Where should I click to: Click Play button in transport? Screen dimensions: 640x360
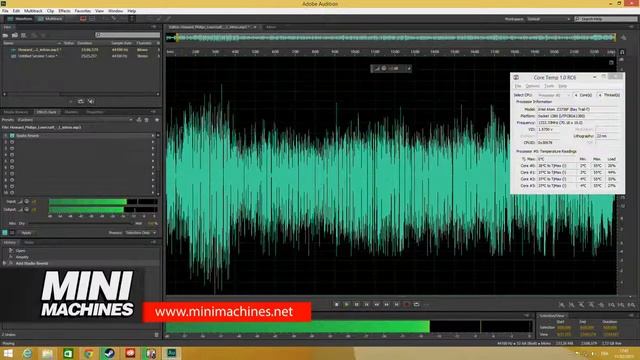[347, 304]
